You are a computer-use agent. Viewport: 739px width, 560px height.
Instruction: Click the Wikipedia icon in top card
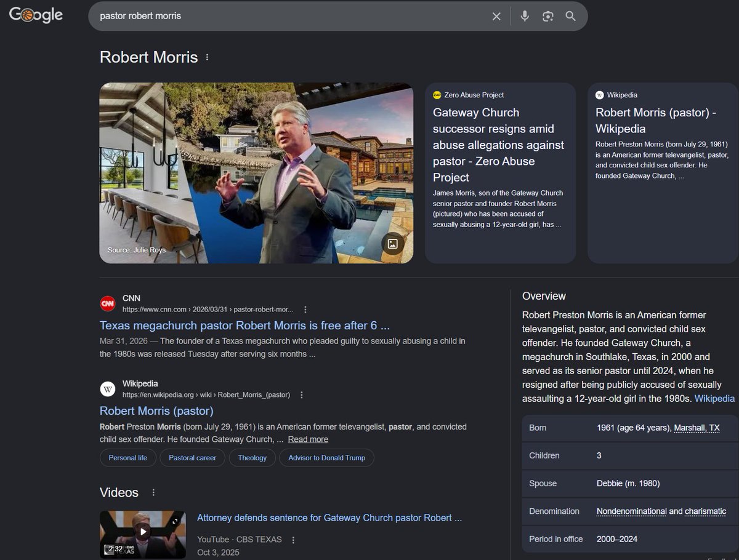600,95
